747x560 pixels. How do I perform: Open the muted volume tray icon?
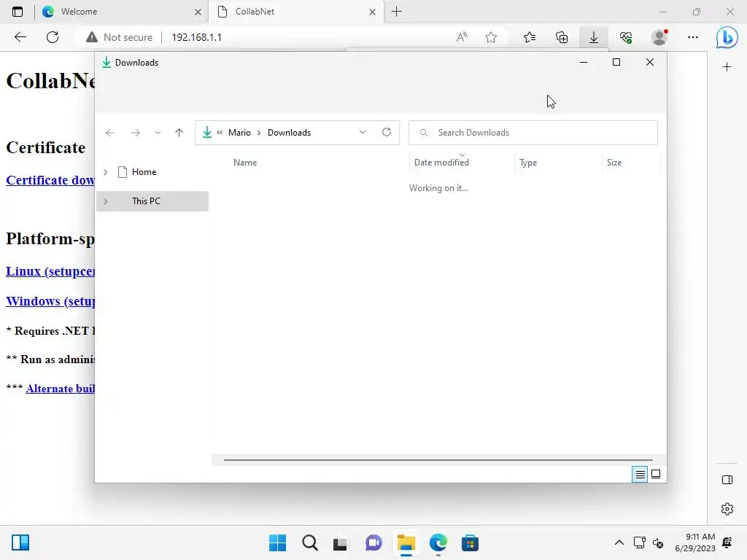coord(659,542)
